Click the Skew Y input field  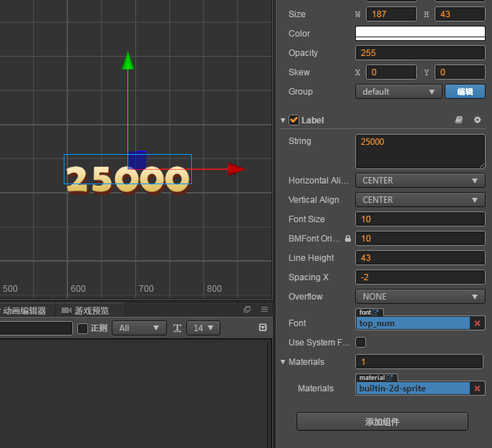[460, 72]
